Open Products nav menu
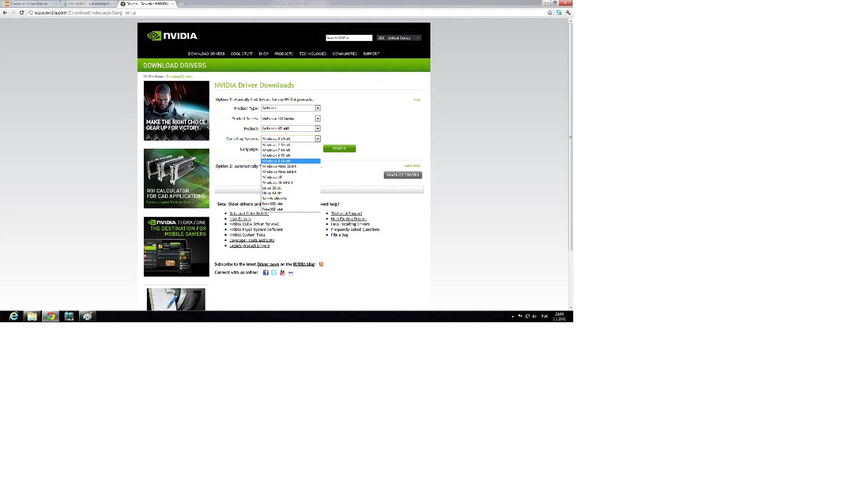 click(x=284, y=54)
